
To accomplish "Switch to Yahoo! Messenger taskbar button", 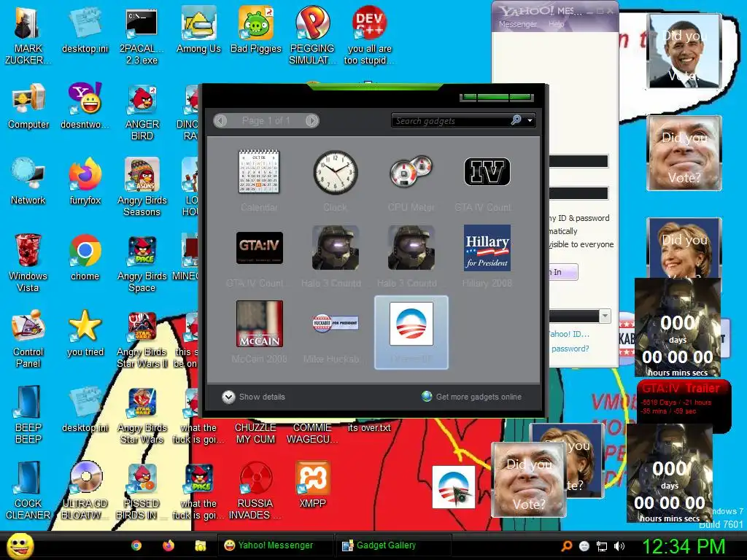I will pos(275,545).
